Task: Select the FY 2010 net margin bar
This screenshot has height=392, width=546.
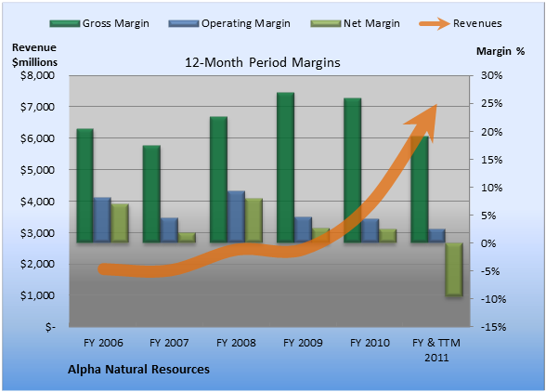Action: tap(387, 236)
